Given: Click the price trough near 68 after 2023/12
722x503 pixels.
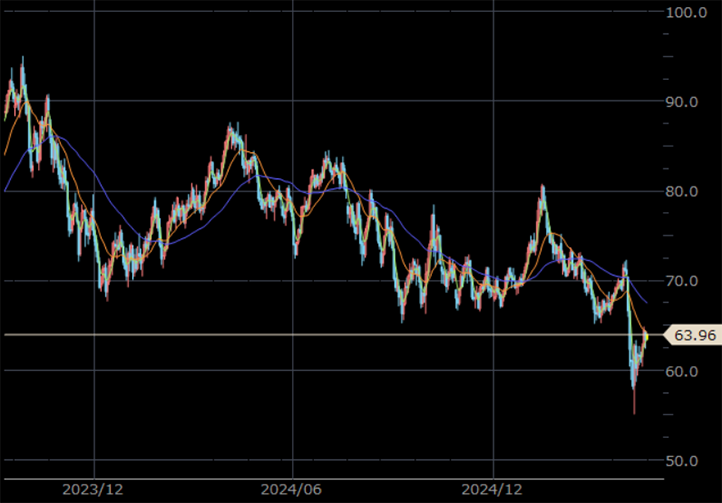Looking at the screenshot, I should (x=105, y=293).
